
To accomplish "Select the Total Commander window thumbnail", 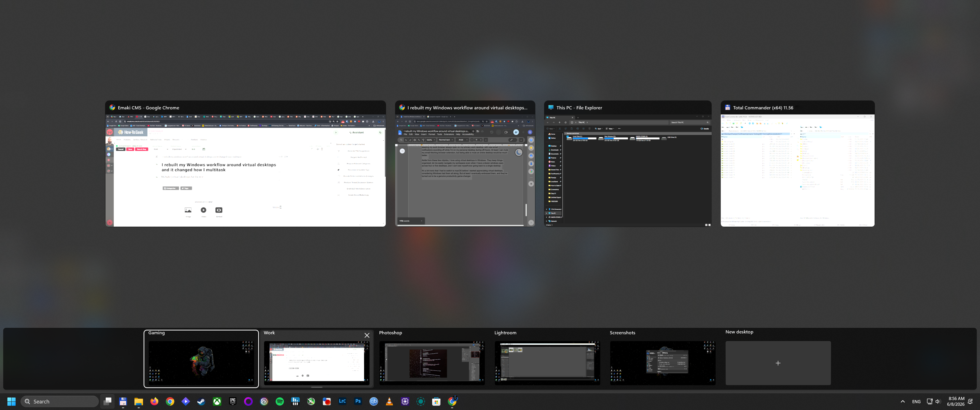I will click(x=797, y=163).
